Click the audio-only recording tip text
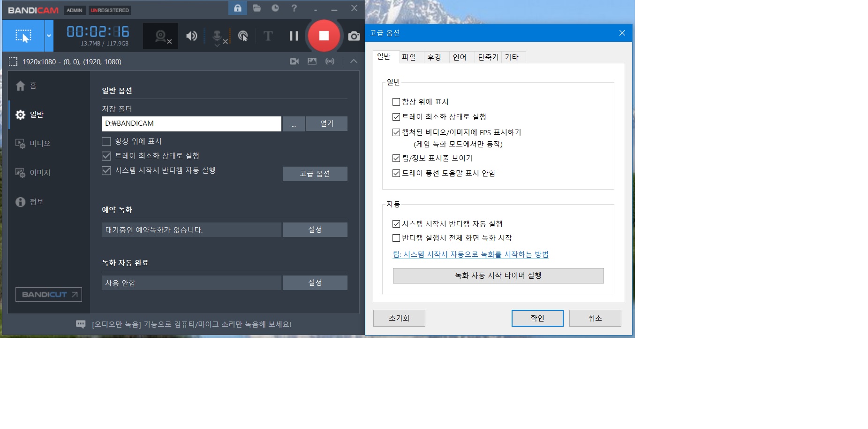This screenshot has height=429, width=868. (191, 324)
